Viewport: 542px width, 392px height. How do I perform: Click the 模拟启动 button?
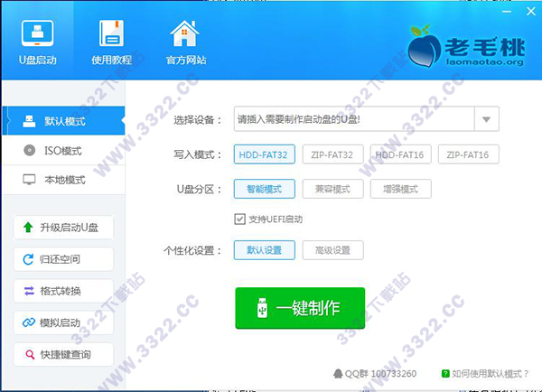(63, 322)
